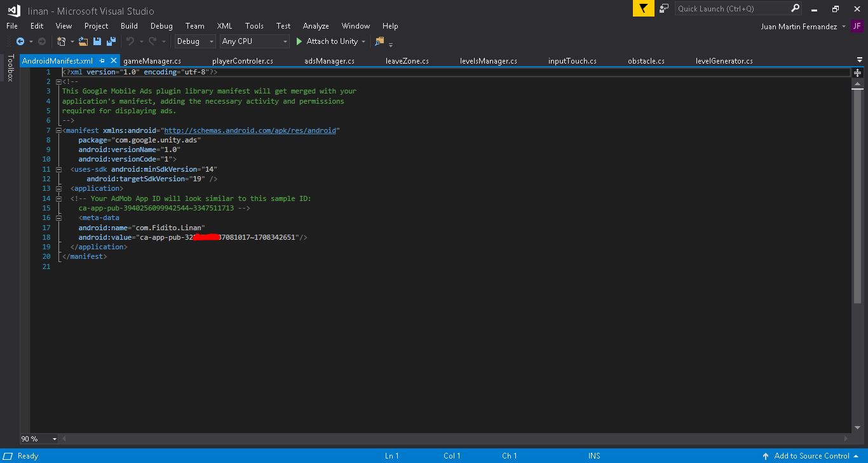Expand the New Project dropdown arrow

[x=72, y=41]
